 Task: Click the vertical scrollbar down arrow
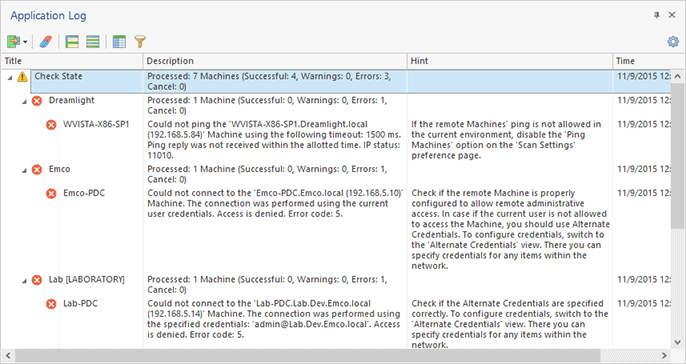[678, 343]
